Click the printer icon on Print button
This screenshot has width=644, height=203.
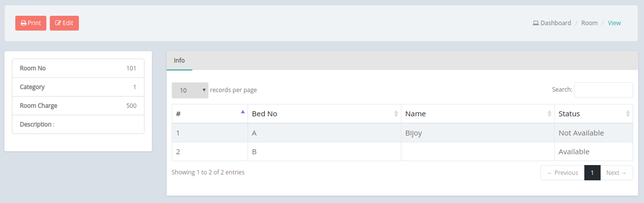[23, 23]
